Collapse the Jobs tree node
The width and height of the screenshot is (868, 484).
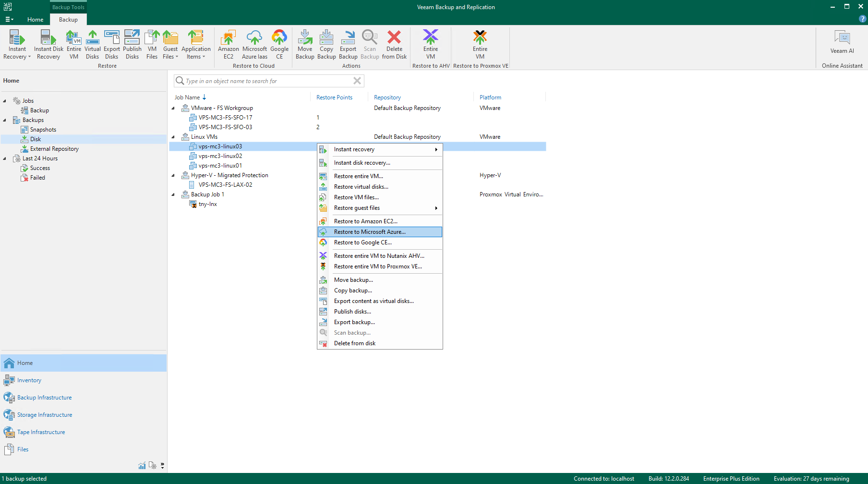5,101
